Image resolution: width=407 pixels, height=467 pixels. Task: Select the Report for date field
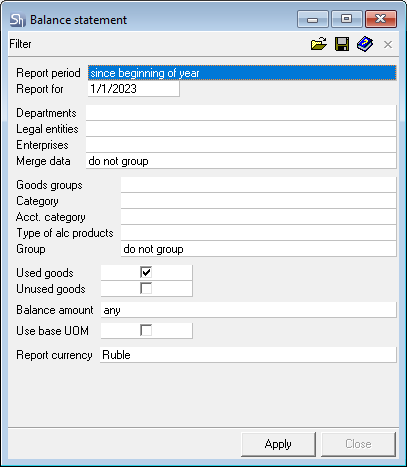[x=134, y=89]
